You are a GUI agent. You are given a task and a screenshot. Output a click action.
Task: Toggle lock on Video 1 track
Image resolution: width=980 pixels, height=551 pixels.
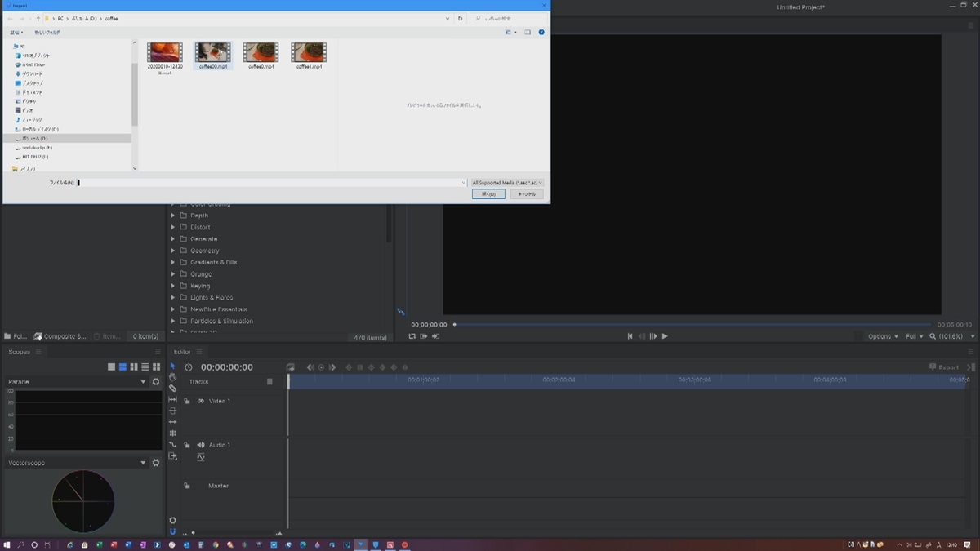pyautogui.click(x=187, y=401)
